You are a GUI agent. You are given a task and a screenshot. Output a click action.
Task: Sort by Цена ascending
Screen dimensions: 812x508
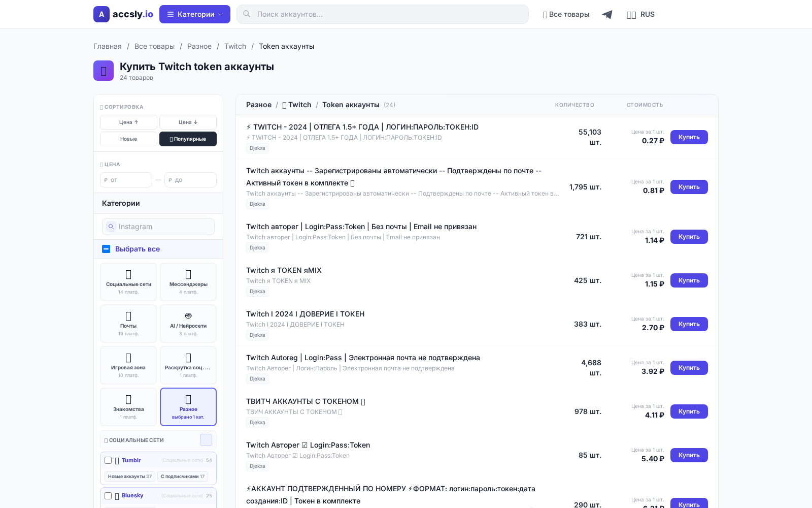click(128, 122)
